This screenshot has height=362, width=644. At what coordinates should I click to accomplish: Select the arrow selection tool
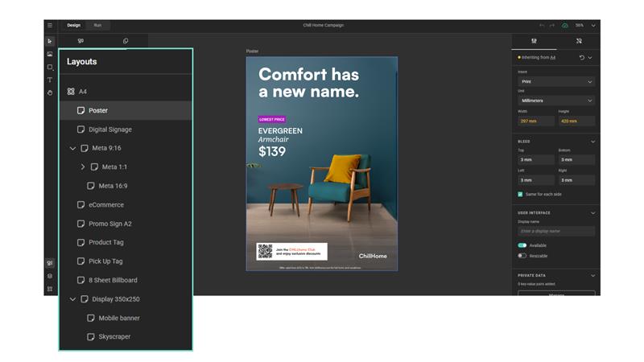click(x=50, y=41)
